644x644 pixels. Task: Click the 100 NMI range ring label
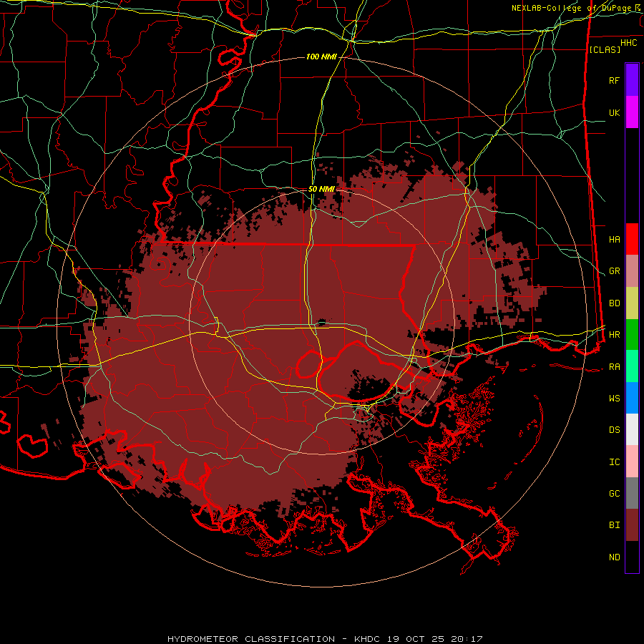(321, 57)
